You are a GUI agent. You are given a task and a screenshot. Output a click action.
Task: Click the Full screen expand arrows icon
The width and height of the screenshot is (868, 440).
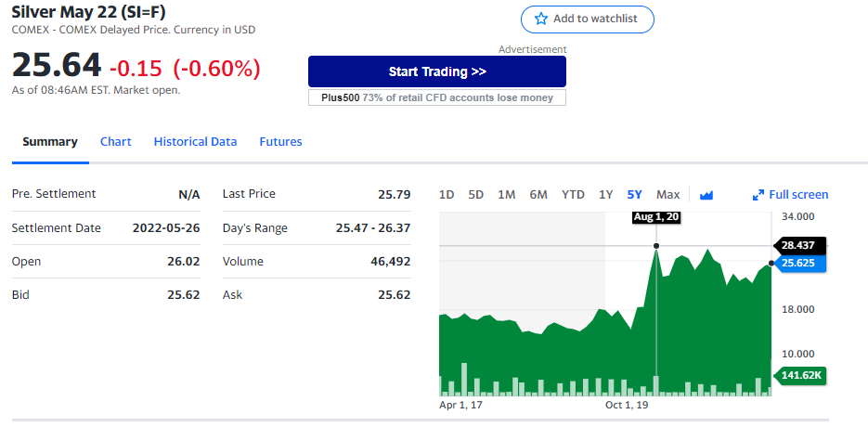(x=758, y=195)
